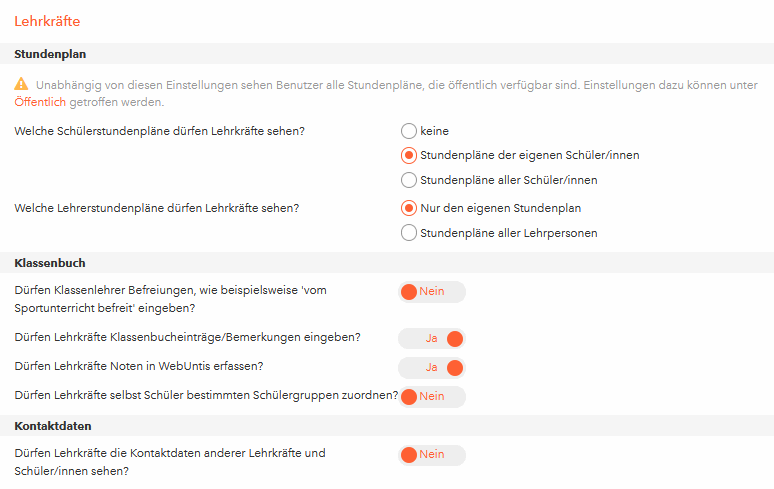774x489 pixels.
Task: Enable Schülergruppen zuordnen toggle
Action: [x=432, y=397]
